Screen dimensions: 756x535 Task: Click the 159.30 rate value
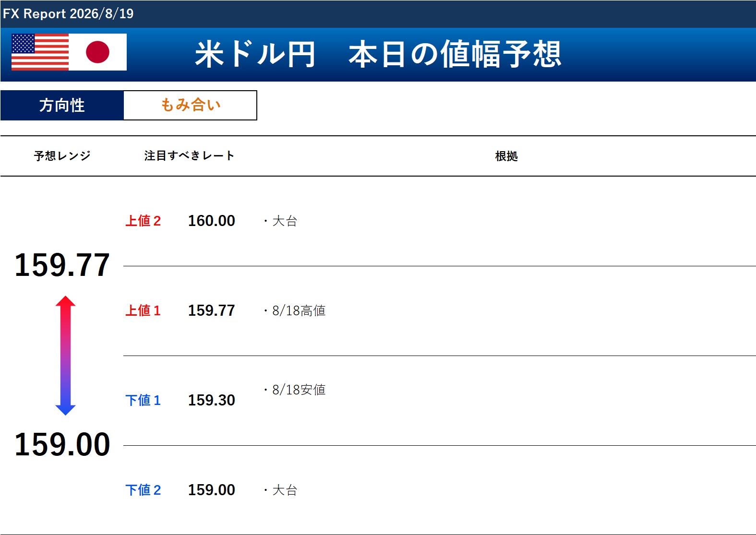(x=212, y=400)
